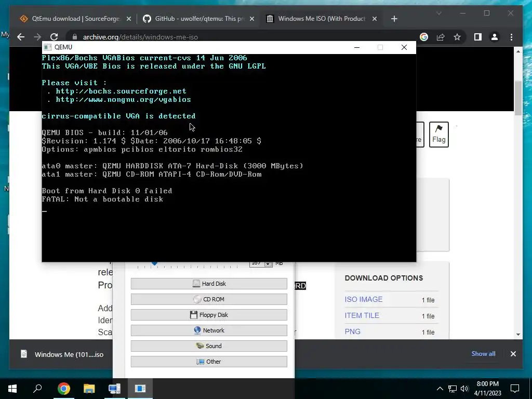Go forward in Chrome
Viewport: 532px width, 399px height.
click(37, 37)
